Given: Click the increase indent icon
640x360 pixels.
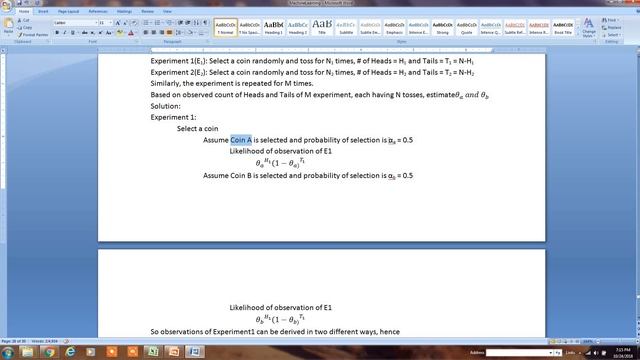Looking at the screenshot, I should (x=188, y=23).
